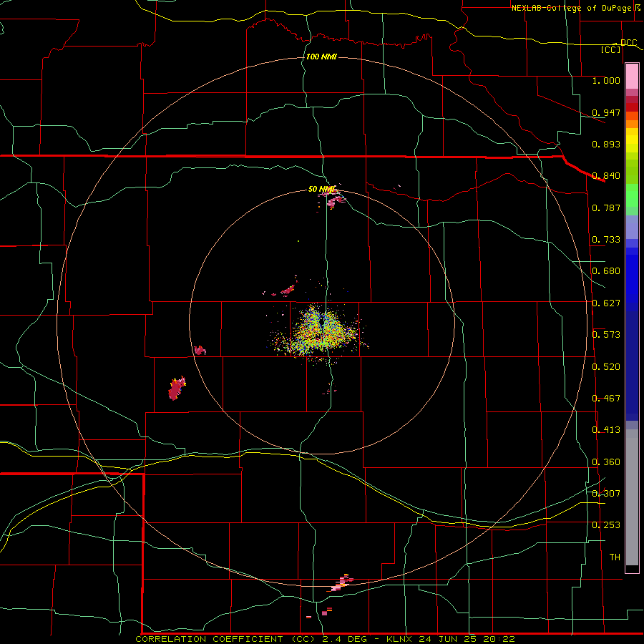This screenshot has width=644, height=644.
Task: Click the 0.733 legend value
Action: click(606, 240)
